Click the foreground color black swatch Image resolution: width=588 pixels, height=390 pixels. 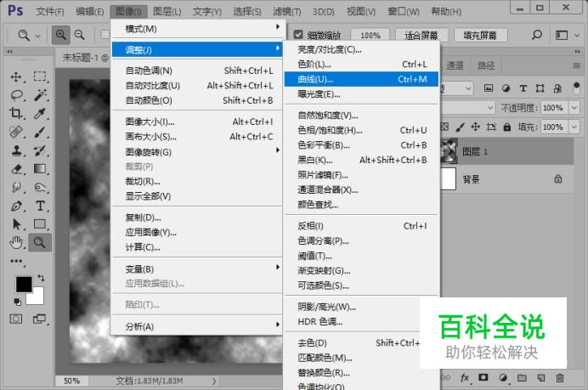pos(22,284)
